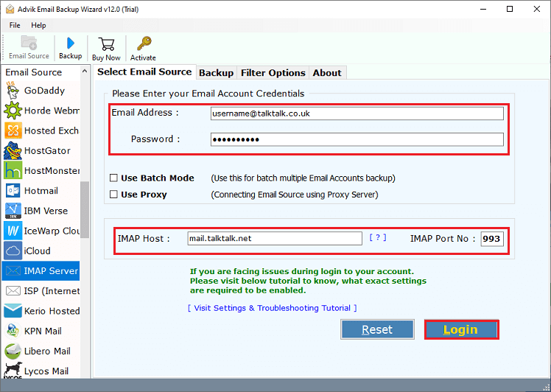Select the Hosted Exchange icon
The width and height of the screenshot is (551, 392).
click(x=13, y=130)
